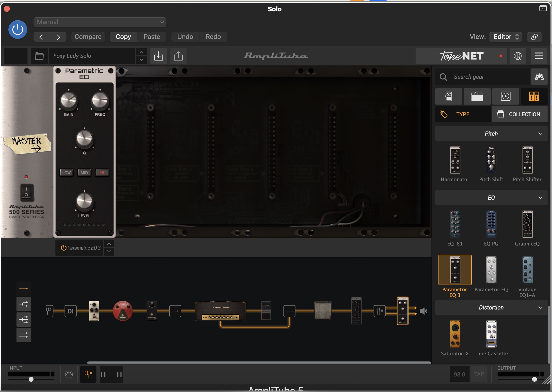Viewport: 552px width, 392px height.
Task: Open the hamburger main menu
Action: pos(539,56)
